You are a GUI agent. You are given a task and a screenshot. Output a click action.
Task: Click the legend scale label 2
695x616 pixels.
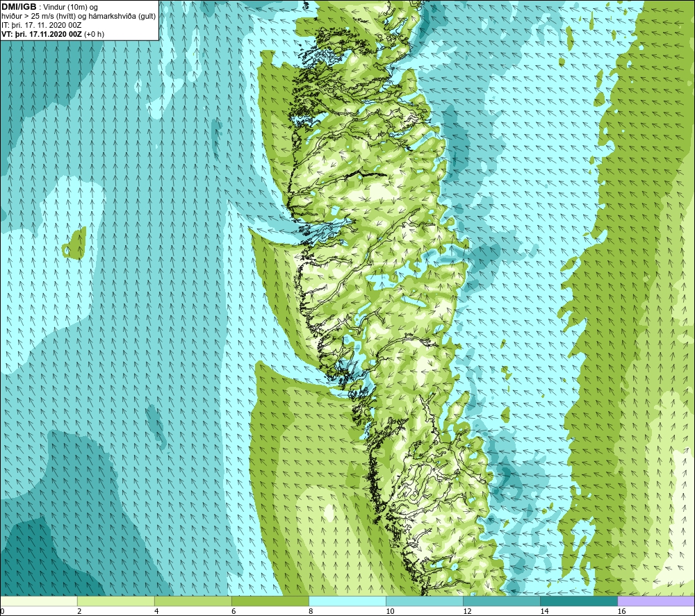(x=79, y=611)
